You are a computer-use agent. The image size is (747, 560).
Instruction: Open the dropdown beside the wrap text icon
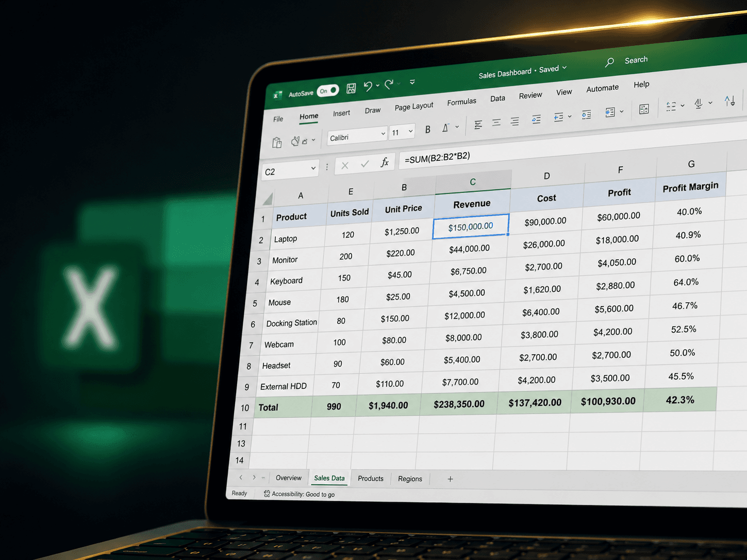click(x=570, y=117)
